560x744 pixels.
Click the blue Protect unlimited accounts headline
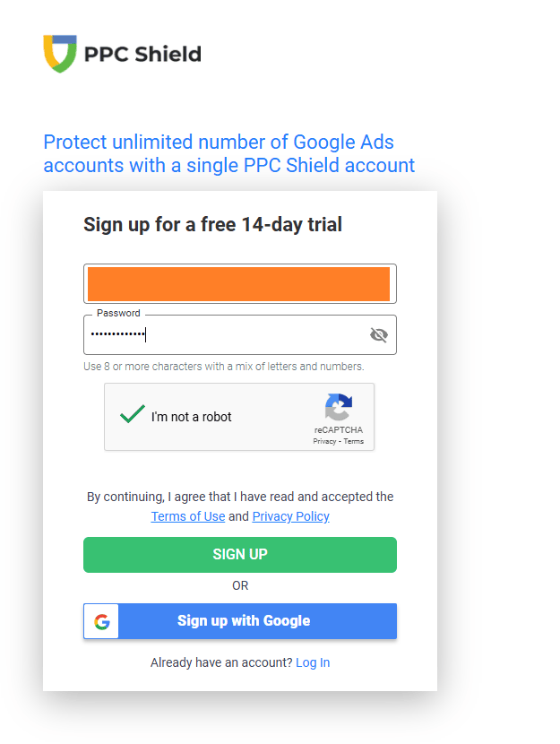tap(228, 153)
